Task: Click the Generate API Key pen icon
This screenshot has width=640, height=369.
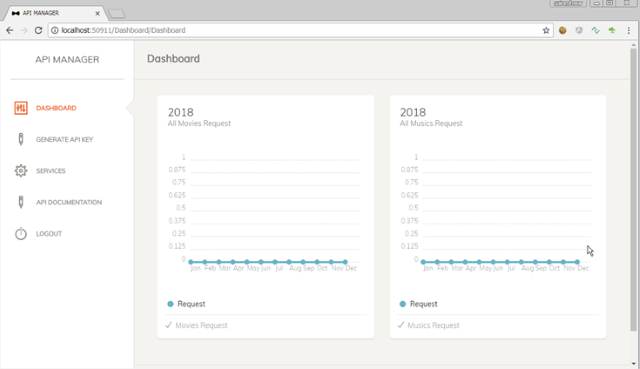Action: pos(21,139)
